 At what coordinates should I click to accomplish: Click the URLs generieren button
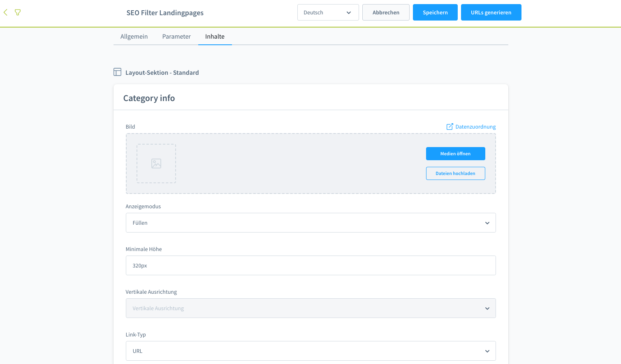[x=491, y=12]
